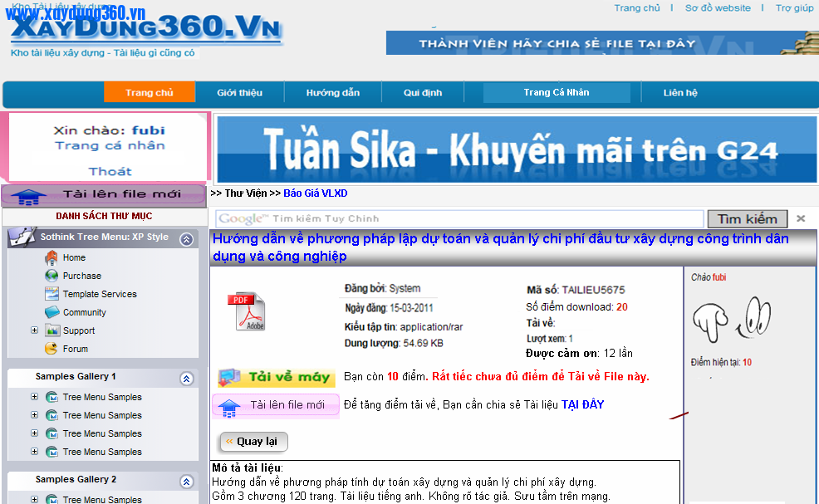This screenshot has width=819, height=504.
Task: Focus the Google custom search field
Action: (x=459, y=218)
